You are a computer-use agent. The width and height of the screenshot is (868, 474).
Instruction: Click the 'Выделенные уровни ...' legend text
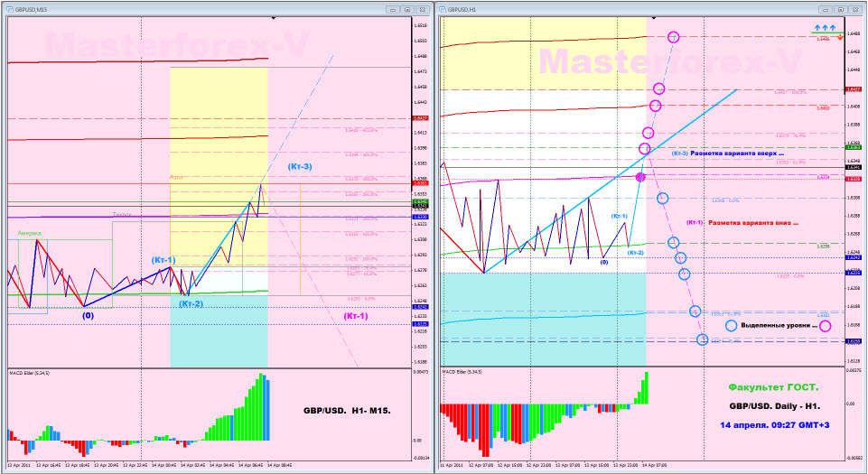(779, 326)
